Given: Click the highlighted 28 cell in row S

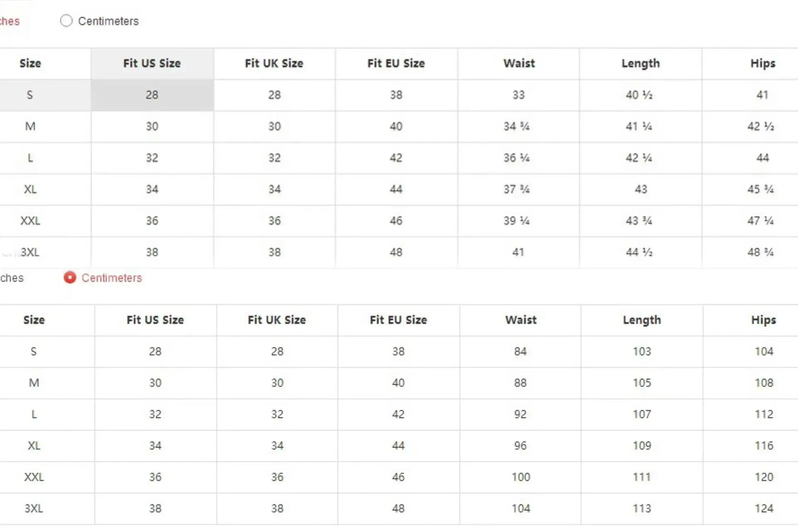Looking at the screenshot, I should [152, 95].
